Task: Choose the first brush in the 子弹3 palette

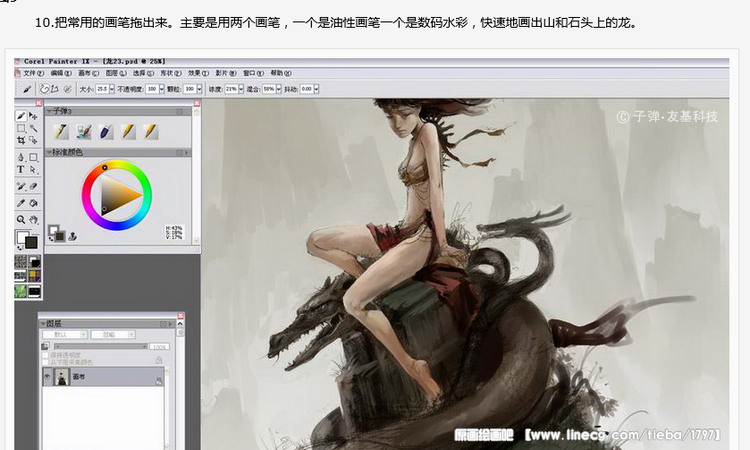Action: click(61, 132)
